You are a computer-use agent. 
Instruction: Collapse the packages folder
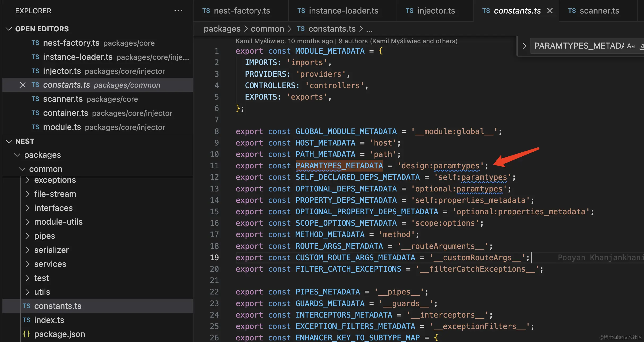(x=17, y=155)
